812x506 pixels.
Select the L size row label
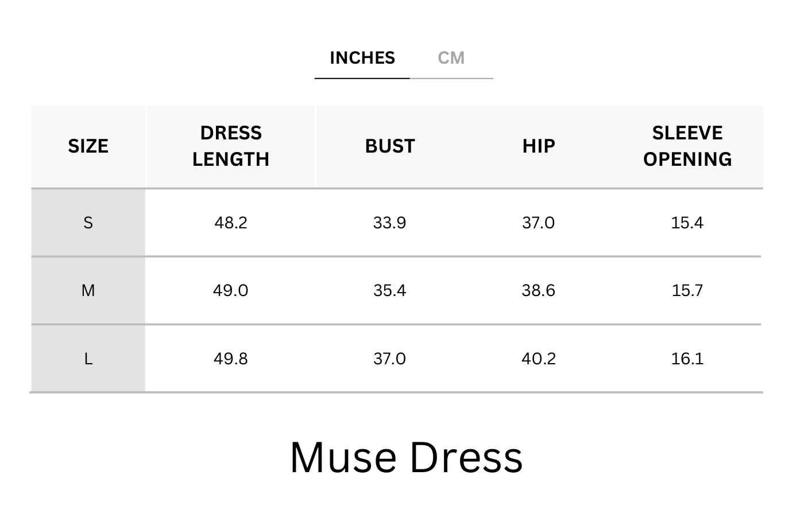tap(88, 359)
